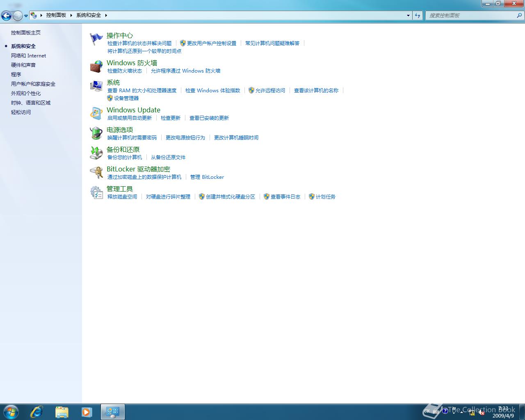Click the Administrative Tools gear icon
The width and height of the screenshot is (525, 420).
point(96,192)
